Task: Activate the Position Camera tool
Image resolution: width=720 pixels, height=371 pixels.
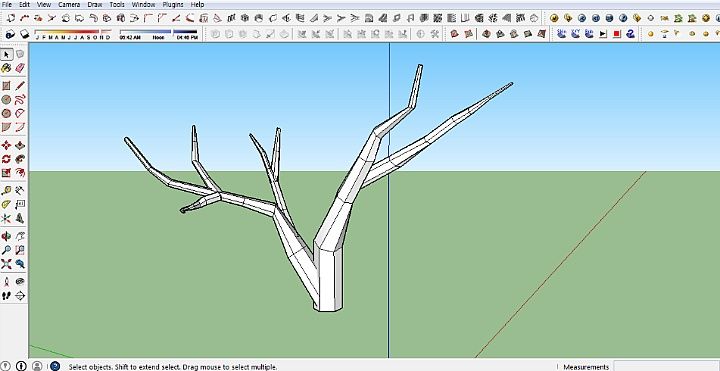Action: tap(6, 281)
